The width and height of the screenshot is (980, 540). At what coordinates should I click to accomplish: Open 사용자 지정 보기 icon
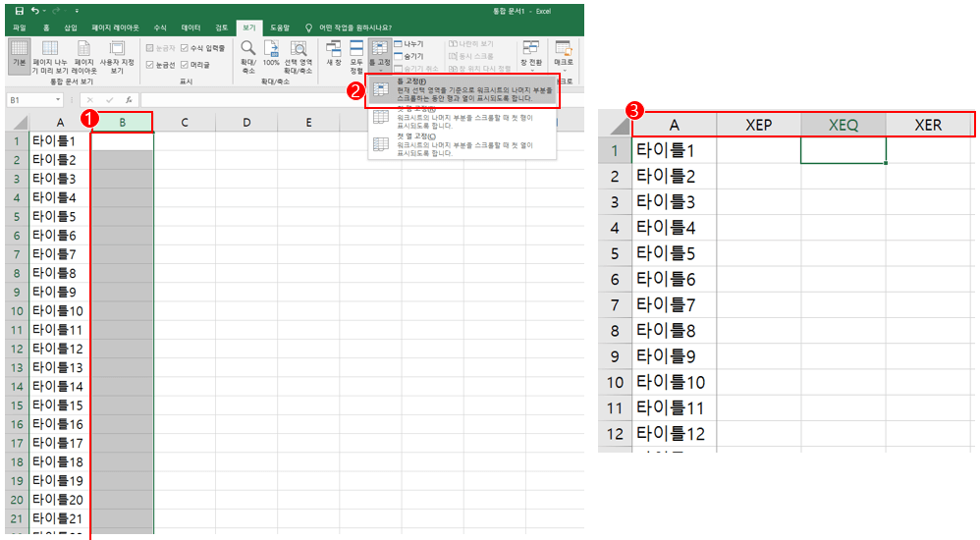coord(117,56)
